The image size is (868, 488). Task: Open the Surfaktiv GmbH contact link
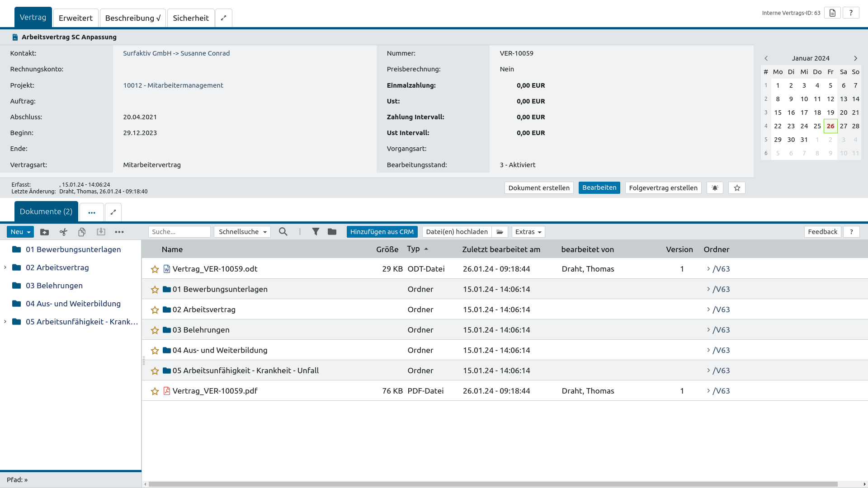(147, 53)
